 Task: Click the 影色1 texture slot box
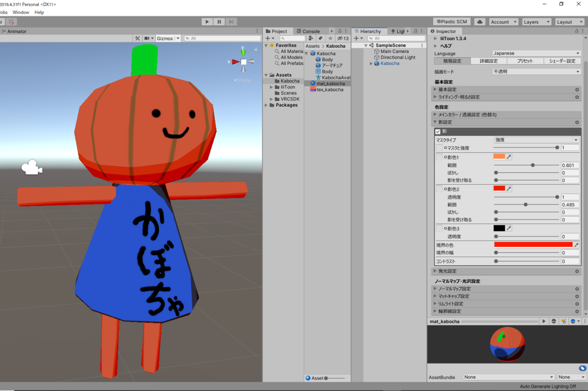(440, 157)
